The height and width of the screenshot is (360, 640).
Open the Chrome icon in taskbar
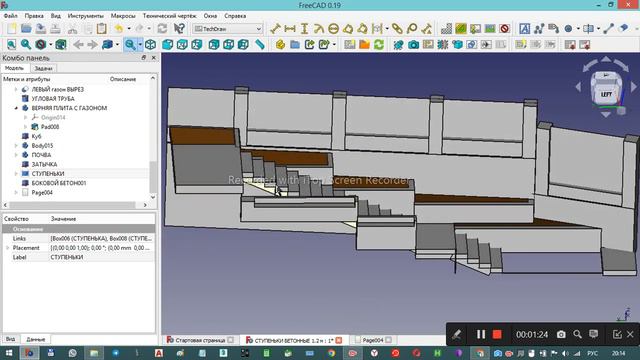[331, 353]
